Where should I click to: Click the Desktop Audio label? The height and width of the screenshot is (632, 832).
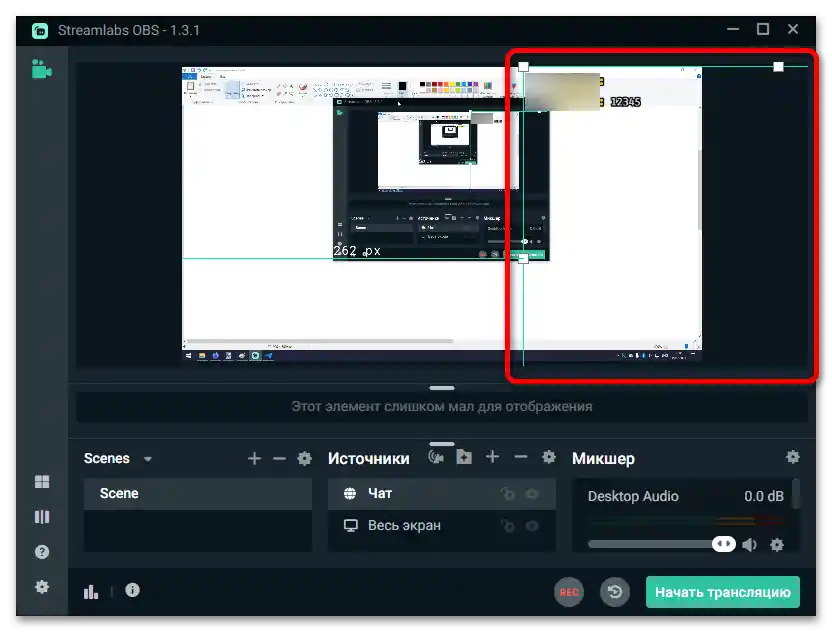point(633,496)
